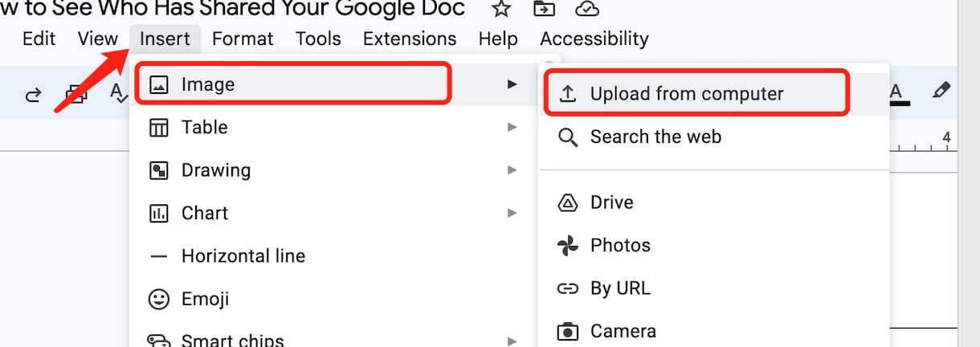
Task: Click the upload arrow icon
Action: click(568, 94)
